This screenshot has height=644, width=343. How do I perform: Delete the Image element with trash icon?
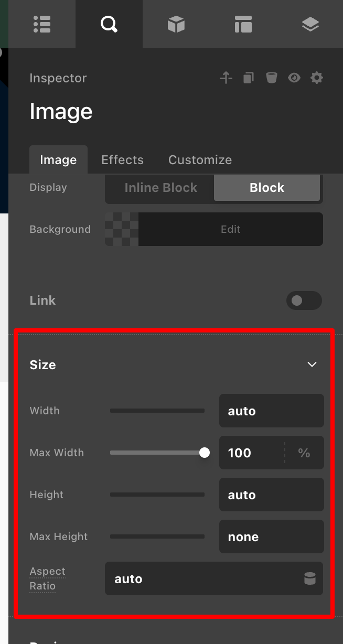271,78
